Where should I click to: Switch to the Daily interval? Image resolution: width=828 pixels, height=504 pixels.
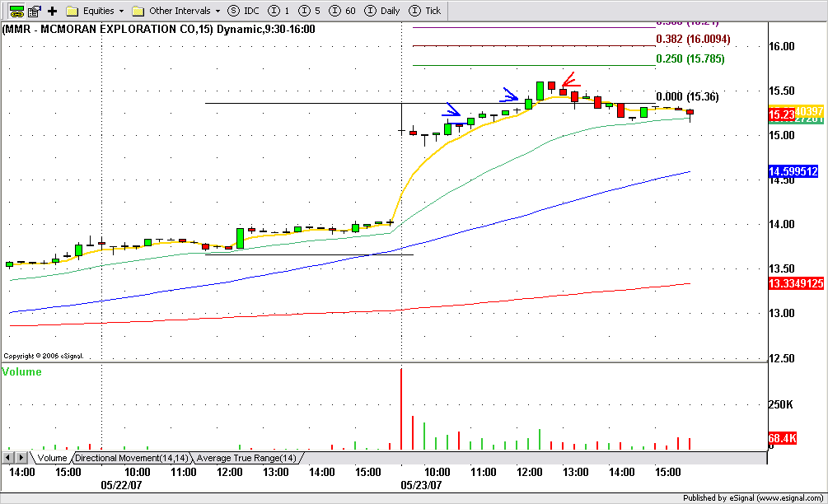pos(382,11)
